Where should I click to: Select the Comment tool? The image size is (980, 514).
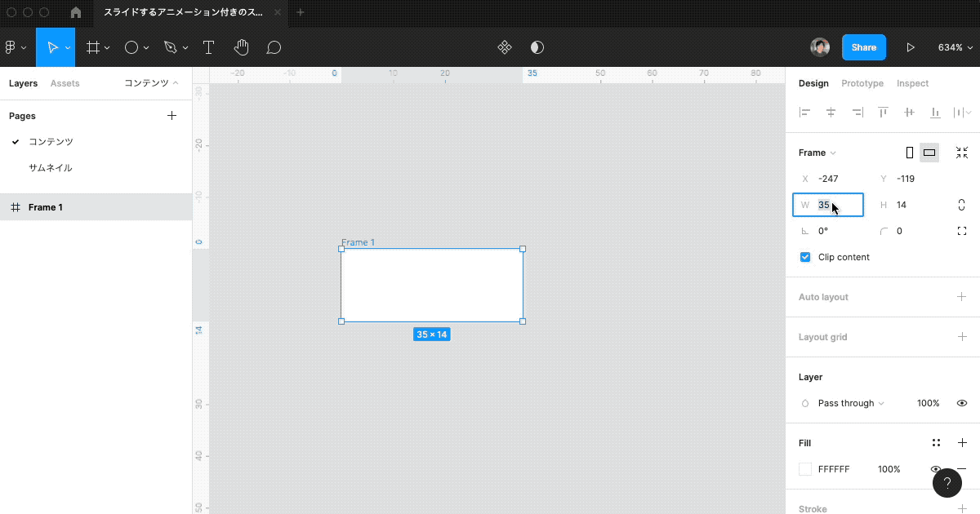[274, 47]
